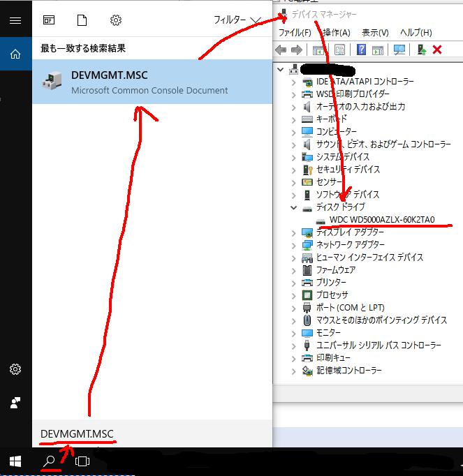Viewport: 463px width, 476px height.
Task: Expand IDE ATA/ATAPI コントローラー
Action: (x=293, y=82)
